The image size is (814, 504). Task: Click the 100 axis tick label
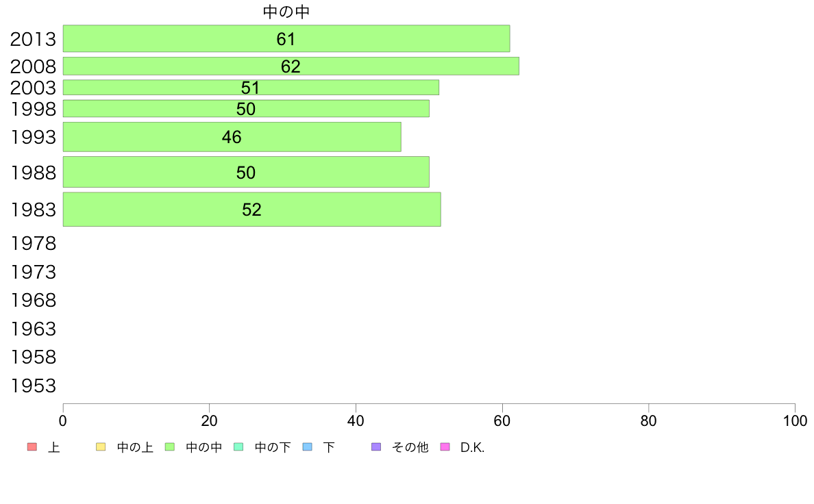(795, 421)
